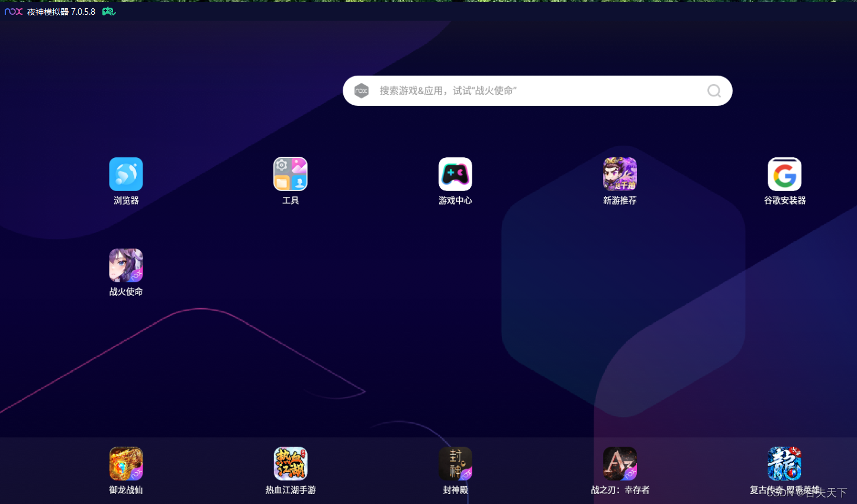
Task: Open 谷歌安装器 Google installer
Action: tap(785, 174)
